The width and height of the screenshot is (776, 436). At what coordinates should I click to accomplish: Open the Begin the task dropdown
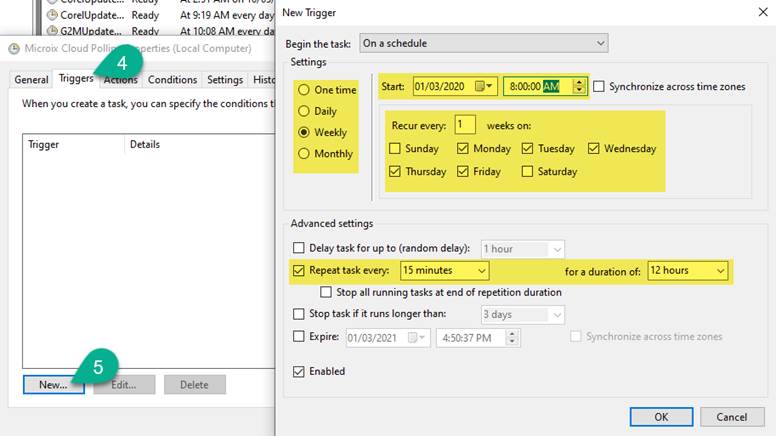coord(483,43)
